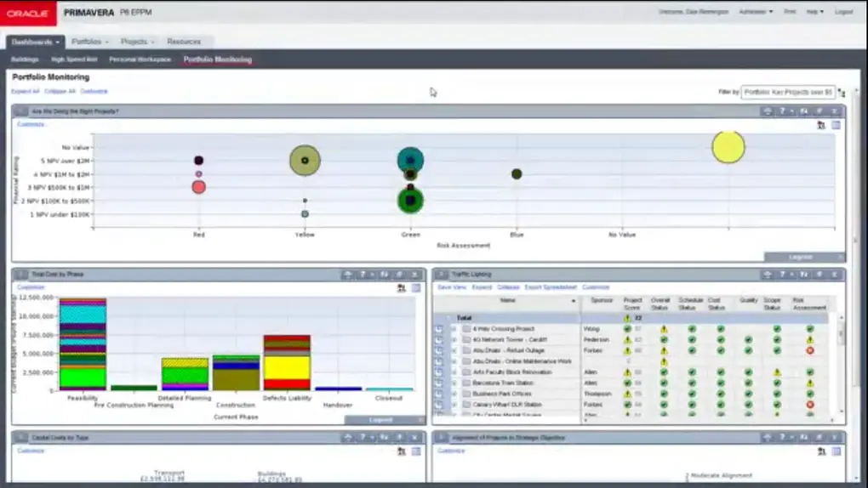The height and width of the screenshot is (488, 868).
Task: Click the red risk icon for Canary Wharf DLR Station
Action: coord(810,405)
